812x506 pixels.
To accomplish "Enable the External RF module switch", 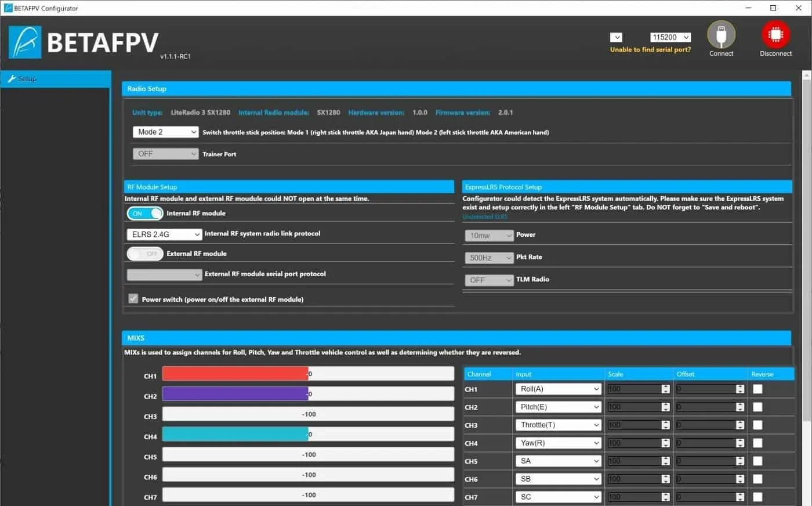I will 145,254.
